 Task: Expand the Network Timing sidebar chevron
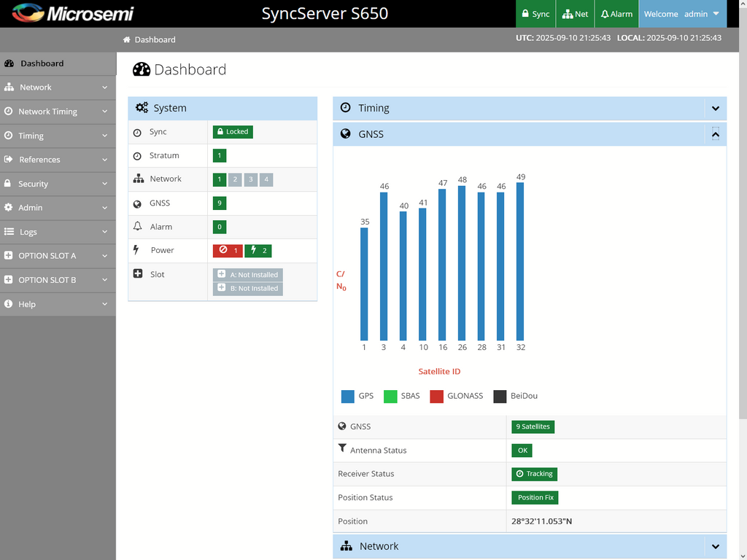pyautogui.click(x=105, y=112)
